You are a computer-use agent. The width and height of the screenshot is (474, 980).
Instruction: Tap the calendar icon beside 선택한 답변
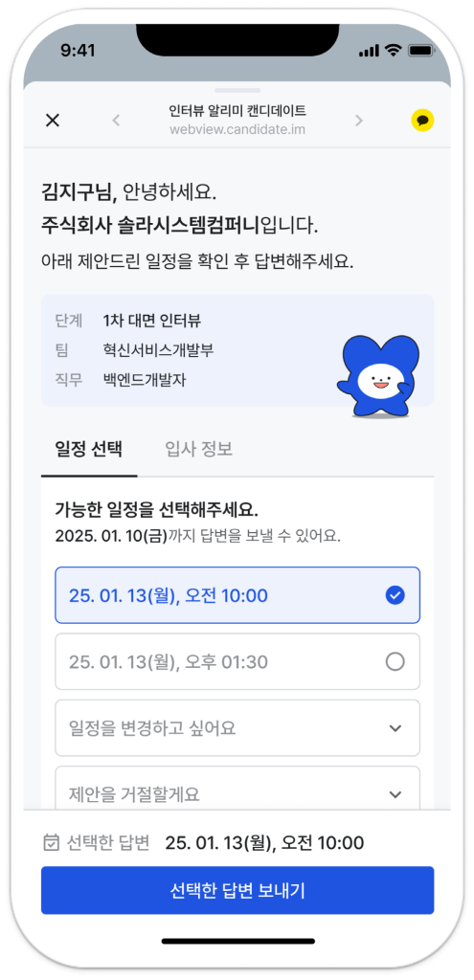pyautogui.click(x=51, y=842)
